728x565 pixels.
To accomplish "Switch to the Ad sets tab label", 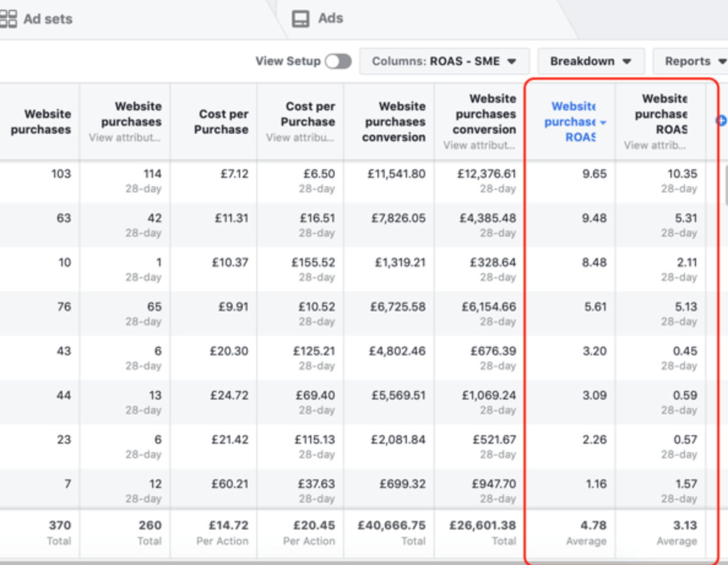I will click(48, 19).
